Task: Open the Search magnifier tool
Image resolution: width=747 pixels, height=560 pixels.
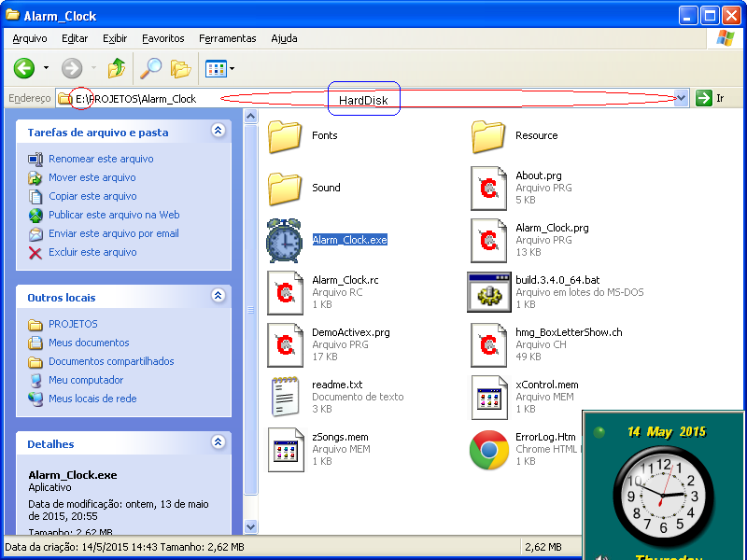Action: pos(149,68)
